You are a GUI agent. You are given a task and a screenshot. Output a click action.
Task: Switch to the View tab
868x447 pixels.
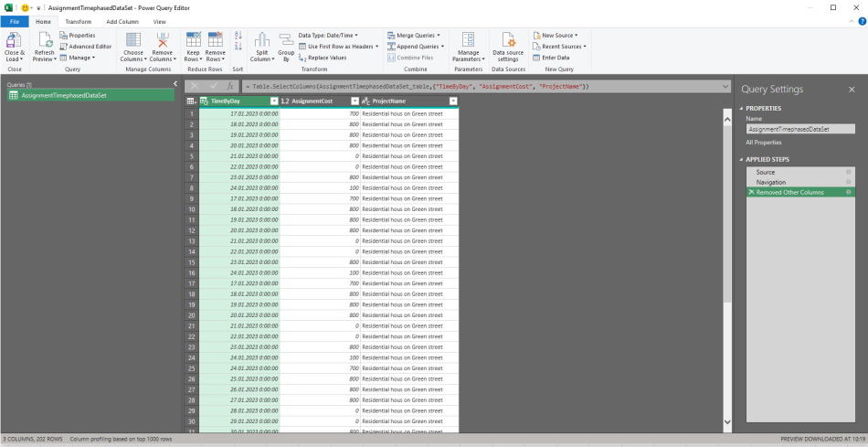click(159, 22)
